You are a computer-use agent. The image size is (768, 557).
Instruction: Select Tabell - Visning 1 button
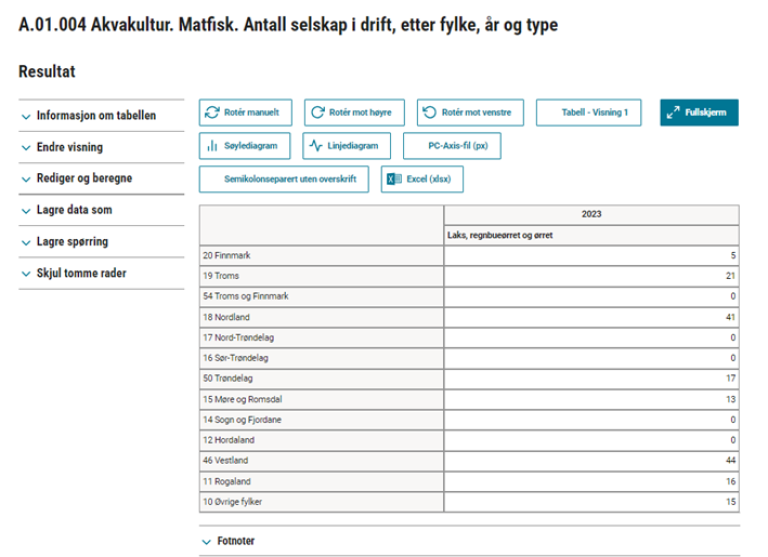pyautogui.click(x=594, y=113)
